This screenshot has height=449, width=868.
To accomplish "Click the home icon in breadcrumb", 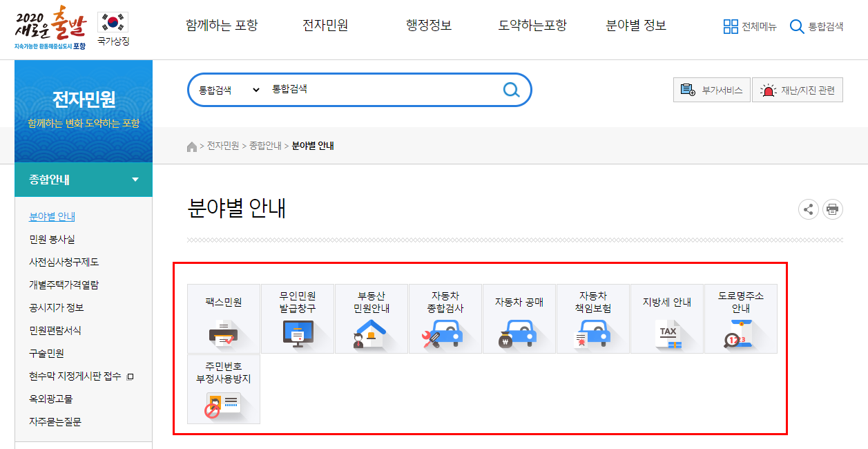I will point(192,146).
